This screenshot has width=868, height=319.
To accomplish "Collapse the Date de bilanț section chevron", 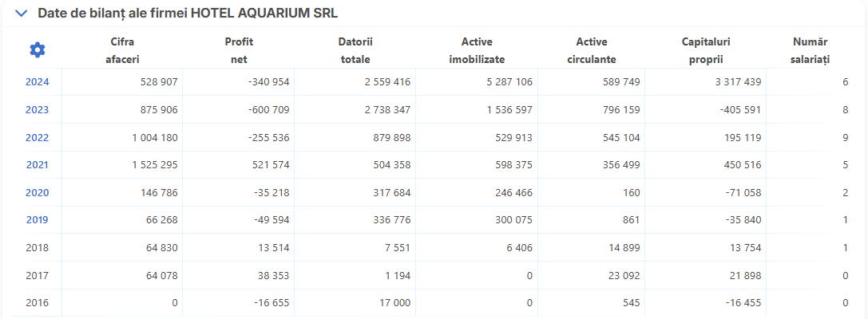I will pos(22,14).
